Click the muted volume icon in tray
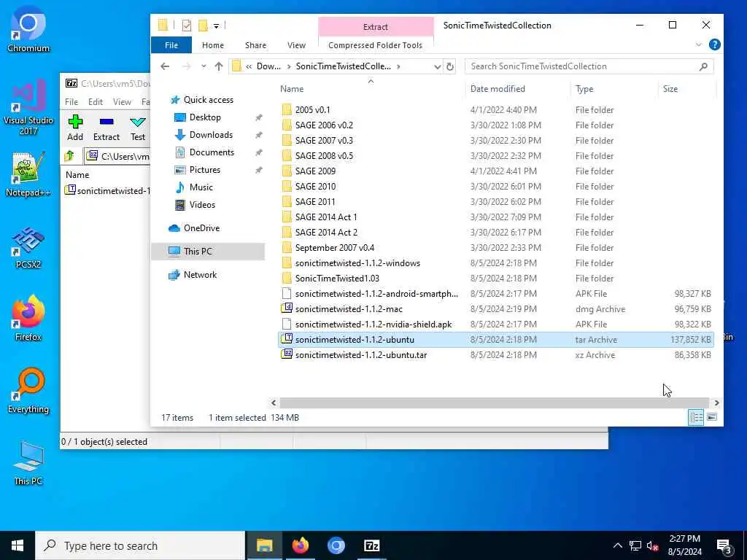Image resolution: width=747 pixels, height=560 pixels. click(x=652, y=545)
